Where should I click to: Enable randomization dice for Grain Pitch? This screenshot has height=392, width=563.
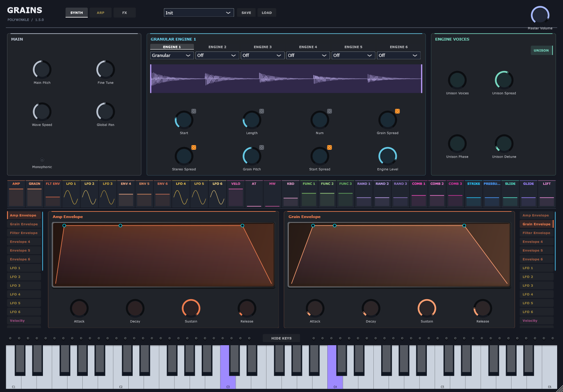[x=261, y=147]
